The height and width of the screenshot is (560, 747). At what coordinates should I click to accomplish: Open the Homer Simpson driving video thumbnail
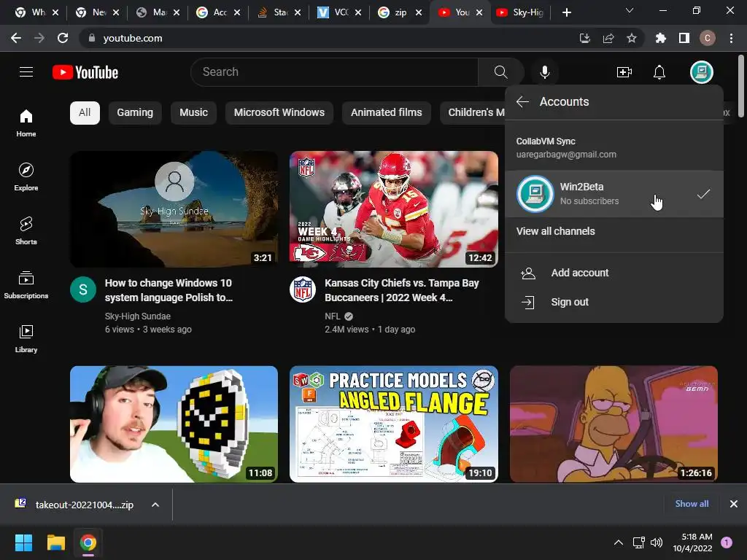tap(614, 424)
